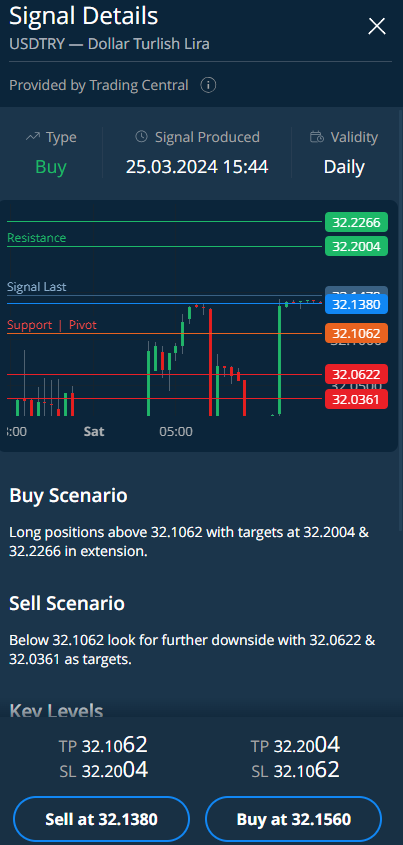Select the red 32.0622 support tag

coord(356,374)
